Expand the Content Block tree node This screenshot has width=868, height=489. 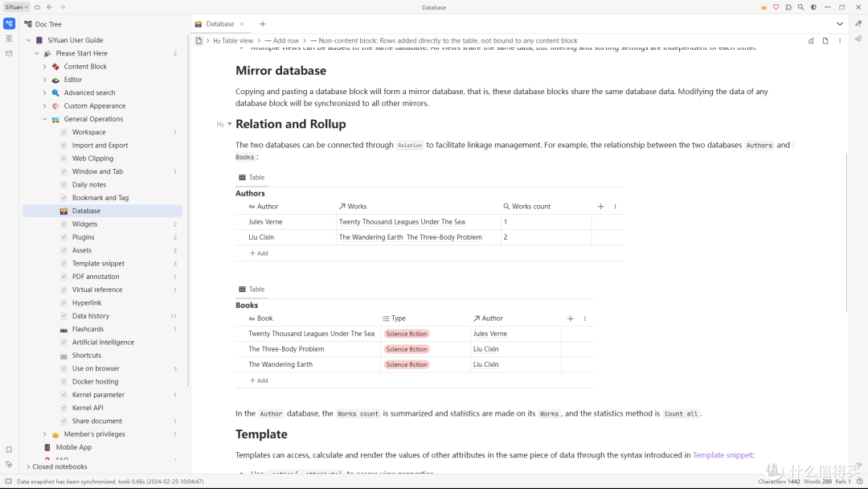pos(45,67)
